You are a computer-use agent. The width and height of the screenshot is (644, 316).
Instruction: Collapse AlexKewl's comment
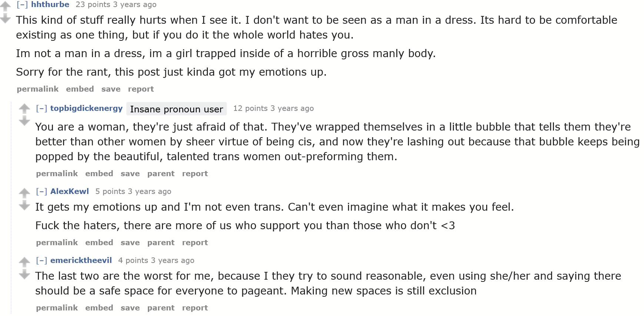[x=42, y=191]
